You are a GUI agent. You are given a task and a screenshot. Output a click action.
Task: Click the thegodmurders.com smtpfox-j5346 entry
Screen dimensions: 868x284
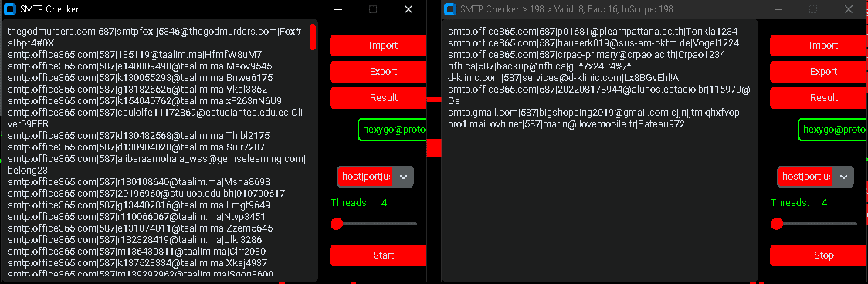(154, 37)
